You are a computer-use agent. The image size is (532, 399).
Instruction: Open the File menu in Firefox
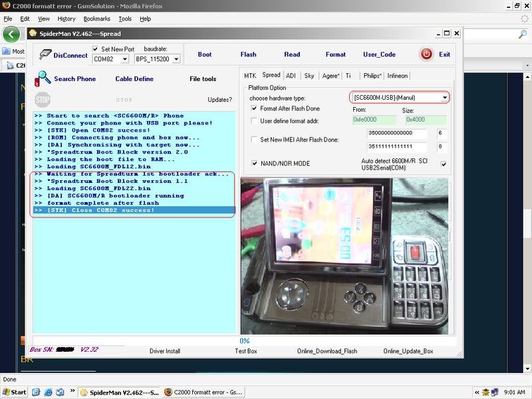click(8, 19)
